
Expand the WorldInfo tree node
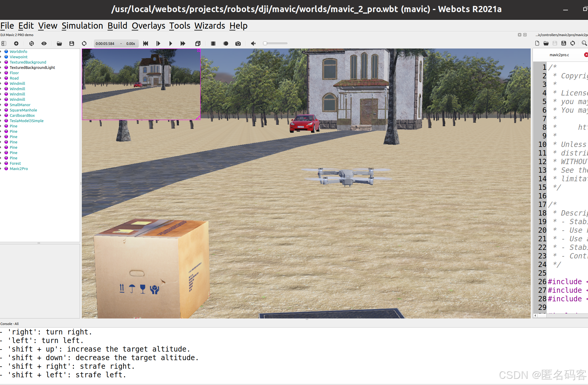pyautogui.click(x=1, y=51)
